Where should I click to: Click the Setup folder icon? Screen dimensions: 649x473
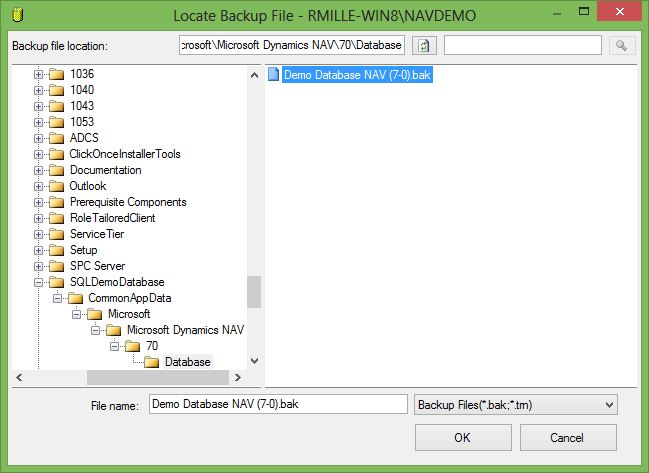57,251
